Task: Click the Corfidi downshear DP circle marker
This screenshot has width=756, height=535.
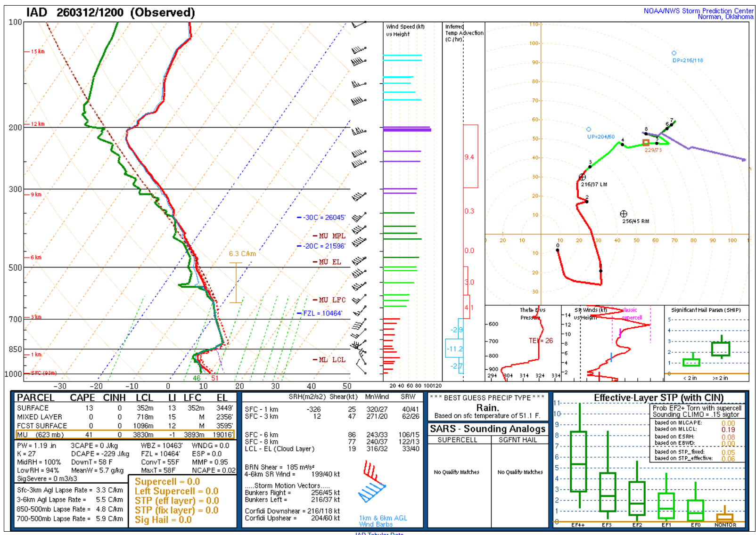Action: click(674, 53)
